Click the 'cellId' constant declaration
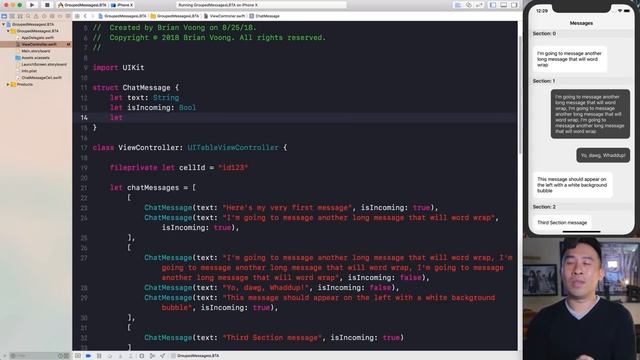Screen dimensions: 640x360 pyautogui.click(x=192, y=167)
